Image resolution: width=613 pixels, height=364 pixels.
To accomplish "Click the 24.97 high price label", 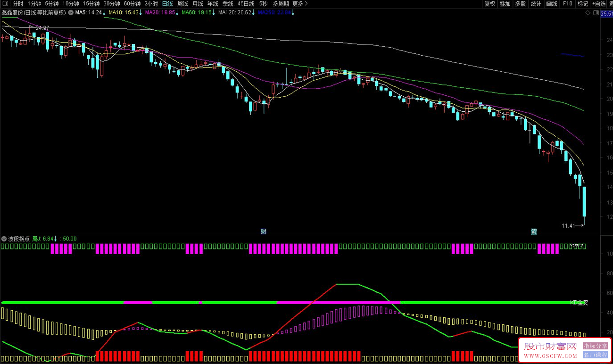I will pos(42,28).
